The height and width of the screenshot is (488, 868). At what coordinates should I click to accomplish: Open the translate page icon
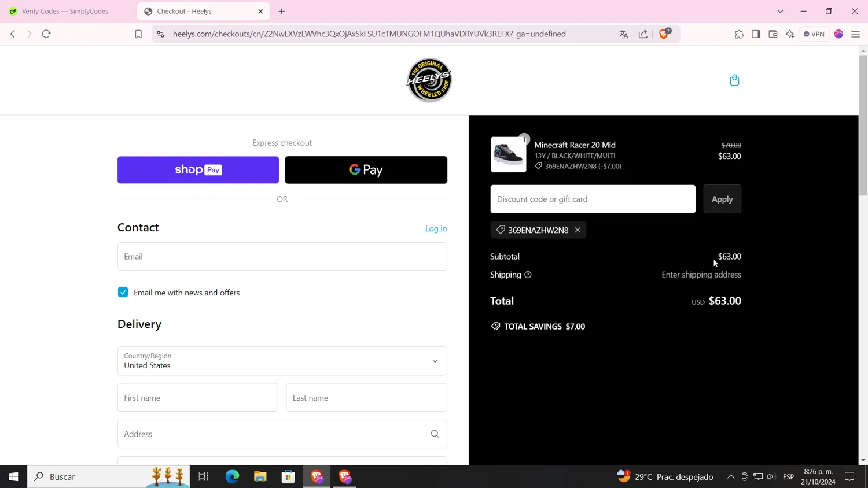624,34
